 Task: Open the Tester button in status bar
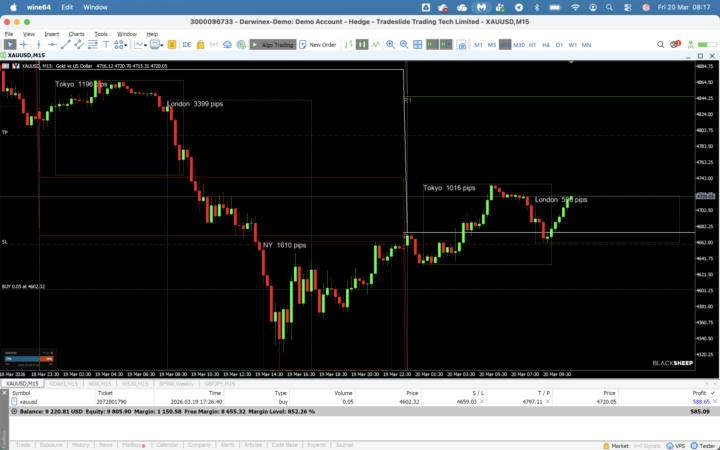pyautogui.click(x=703, y=445)
